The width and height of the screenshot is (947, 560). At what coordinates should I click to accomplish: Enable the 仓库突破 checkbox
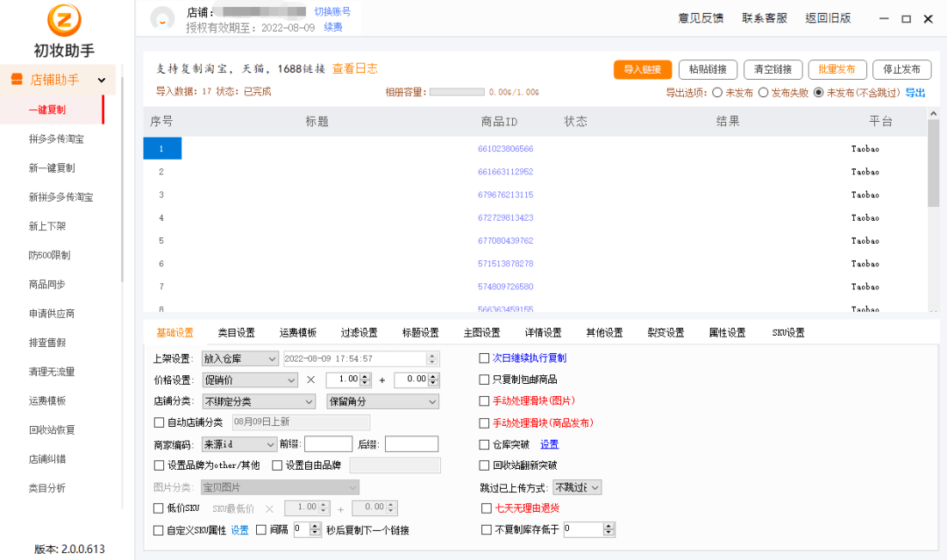[x=484, y=444]
